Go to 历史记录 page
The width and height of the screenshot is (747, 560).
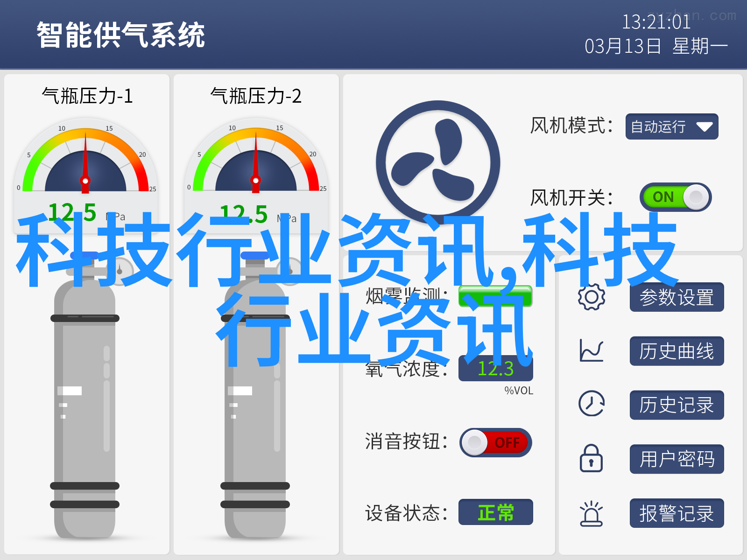coord(677,405)
